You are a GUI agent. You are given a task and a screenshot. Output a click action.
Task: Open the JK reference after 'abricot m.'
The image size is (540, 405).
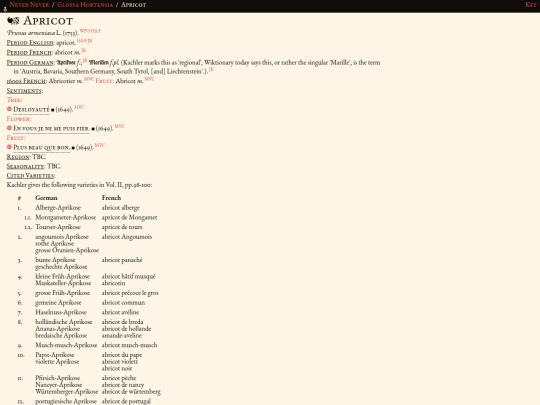pyautogui.click(x=84, y=50)
